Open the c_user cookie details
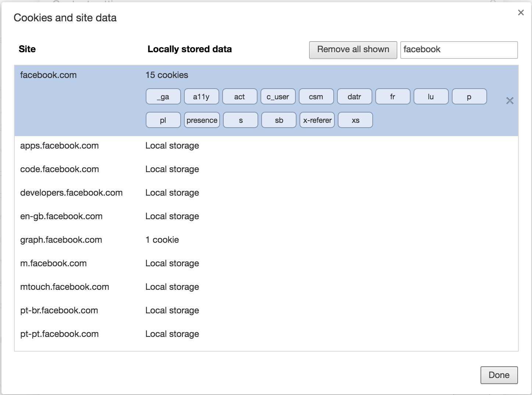The image size is (532, 395). click(x=278, y=97)
